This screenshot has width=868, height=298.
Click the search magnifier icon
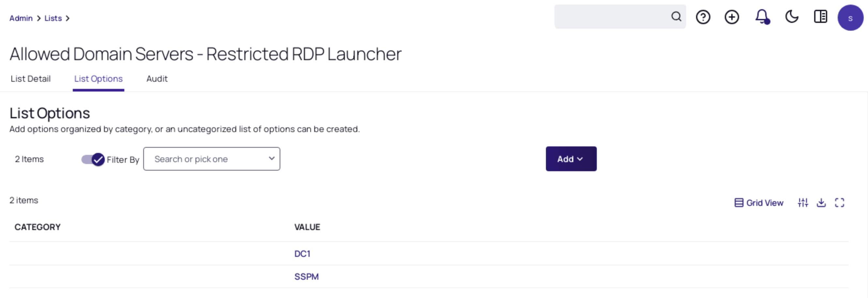(x=676, y=17)
